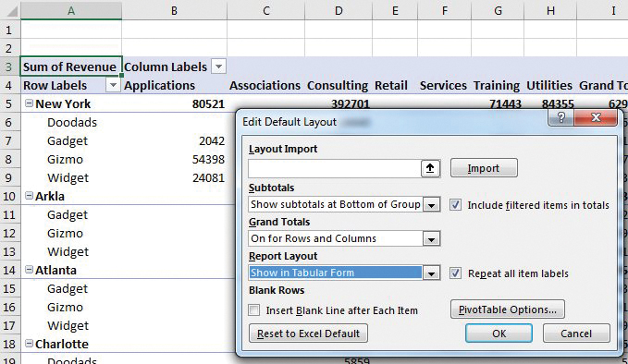Click Reset to Excel Default
Image resolution: width=628 pixels, height=364 pixels.
point(308,334)
